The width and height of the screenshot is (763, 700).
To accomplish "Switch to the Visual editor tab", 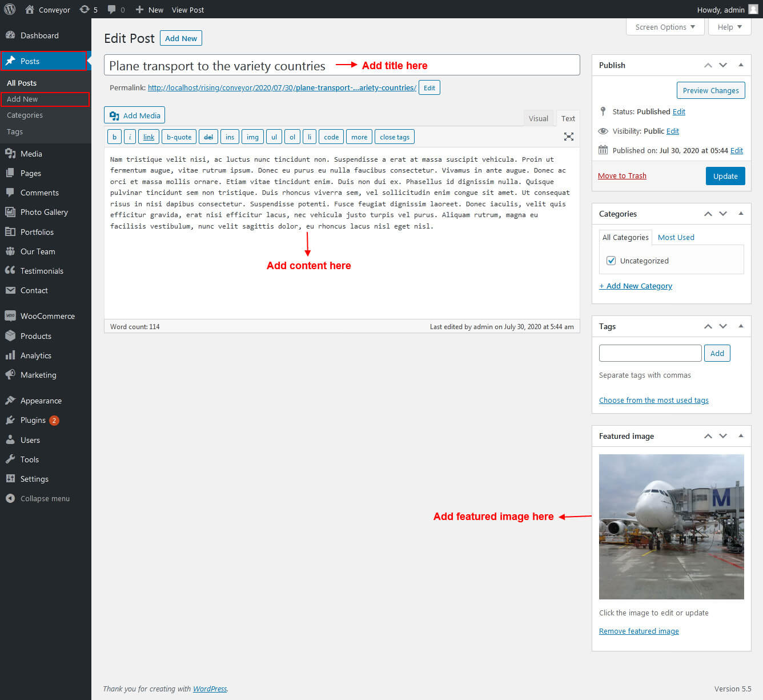I will click(538, 118).
